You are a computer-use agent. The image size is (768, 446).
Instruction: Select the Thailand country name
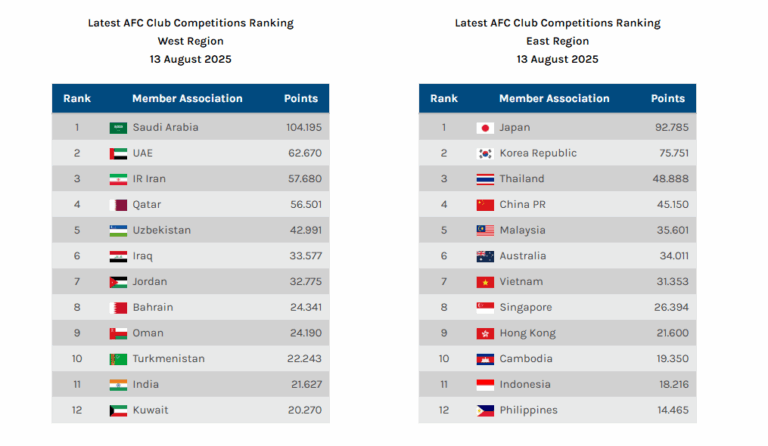tap(522, 179)
